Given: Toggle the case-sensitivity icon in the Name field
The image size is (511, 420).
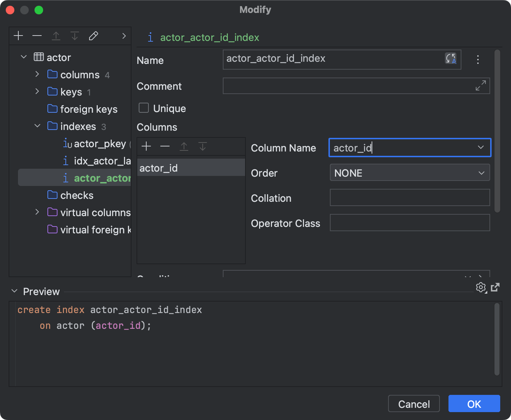Looking at the screenshot, I should click(x=451, y=59).
